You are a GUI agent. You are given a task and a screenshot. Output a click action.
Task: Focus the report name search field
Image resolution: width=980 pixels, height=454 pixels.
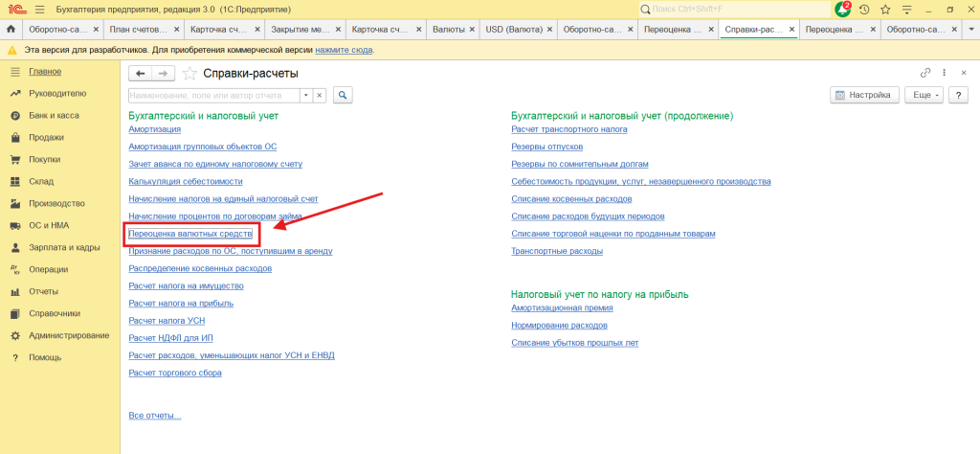click(x=213, y=95)
